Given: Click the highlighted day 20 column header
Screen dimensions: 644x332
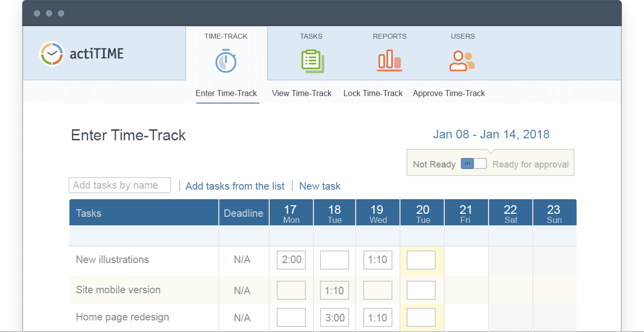Looking at the screenshot, I should click(422, 212).
